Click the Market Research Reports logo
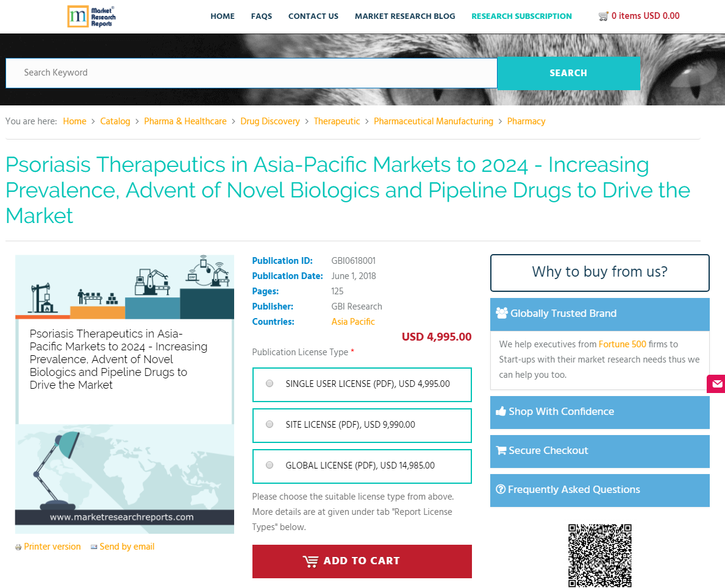The image size is (725, 588). coord(91,16)
